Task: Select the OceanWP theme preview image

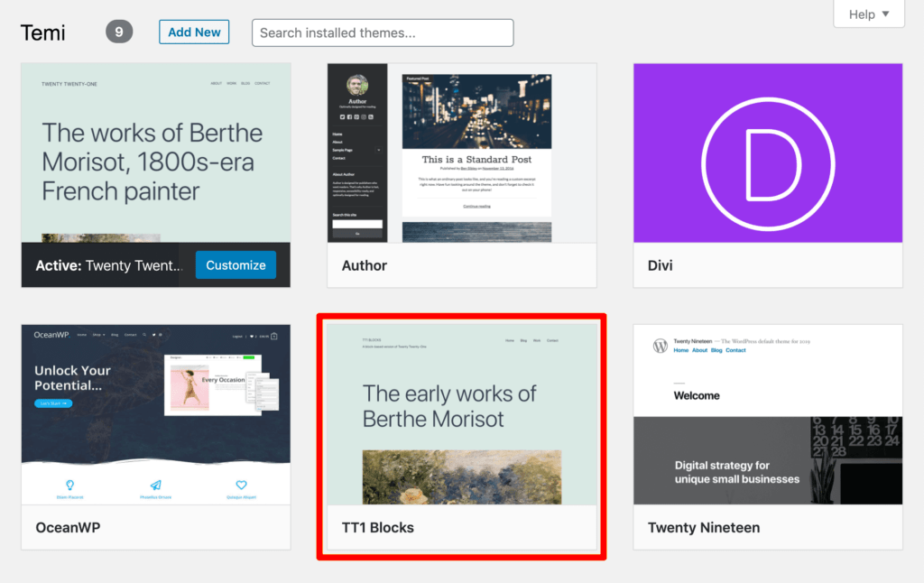Action: click(155, 414)
